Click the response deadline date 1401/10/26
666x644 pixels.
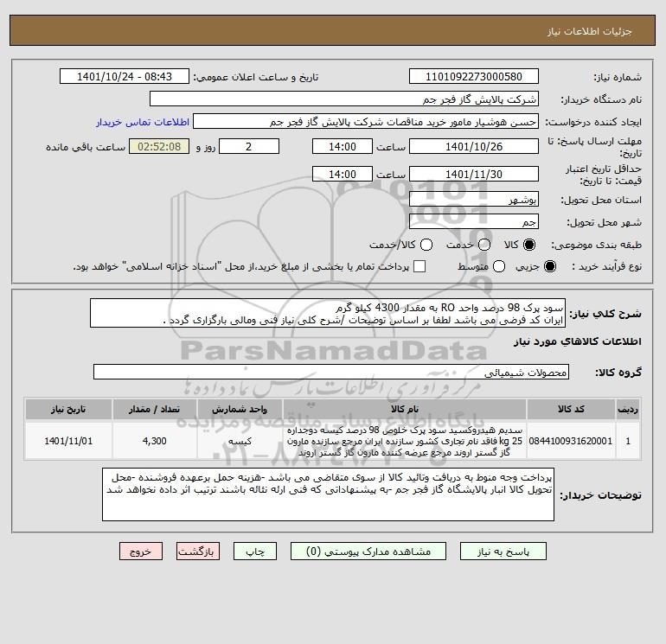474,146
